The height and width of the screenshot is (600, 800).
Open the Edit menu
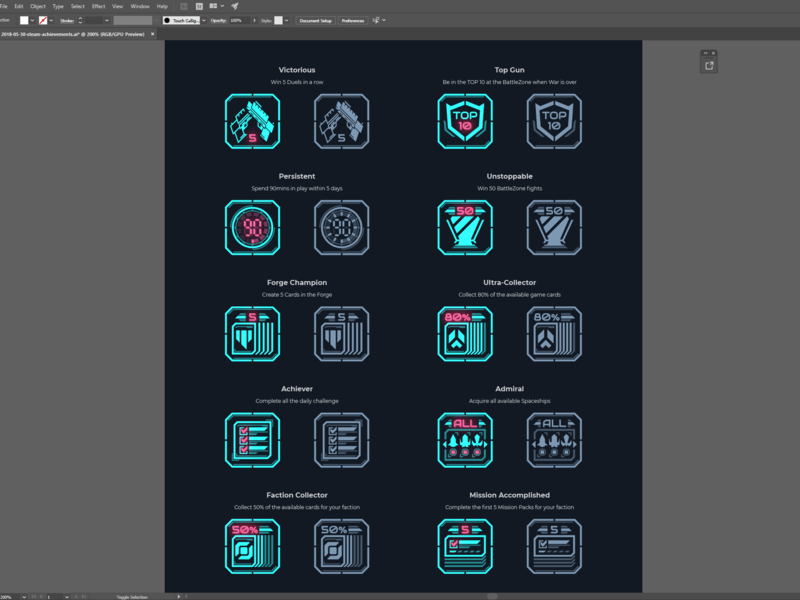(19, 6)
